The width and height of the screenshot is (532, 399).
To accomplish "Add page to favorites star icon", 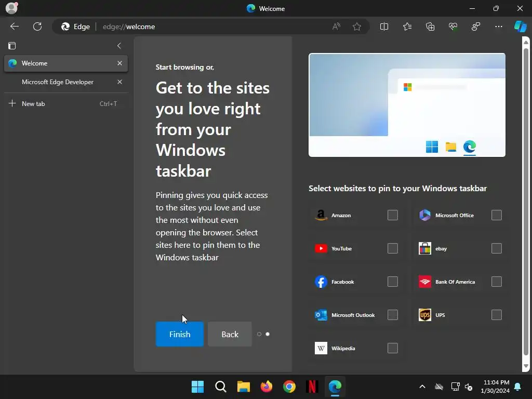I will tap(356, 26).
